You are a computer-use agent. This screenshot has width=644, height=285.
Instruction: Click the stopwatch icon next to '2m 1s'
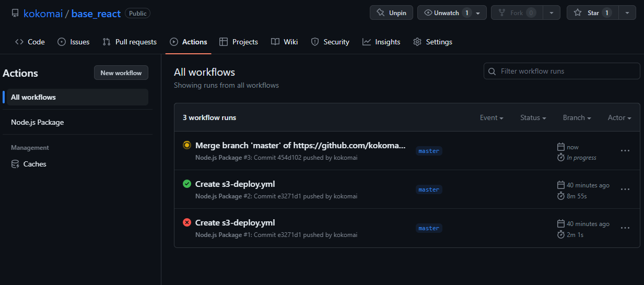coord(561,235)
